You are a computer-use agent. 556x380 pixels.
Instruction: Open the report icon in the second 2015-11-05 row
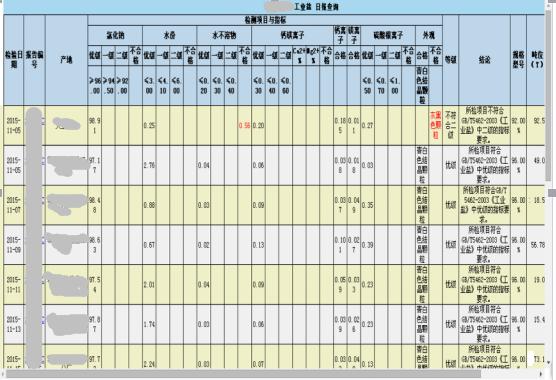[x=43, y=161]
